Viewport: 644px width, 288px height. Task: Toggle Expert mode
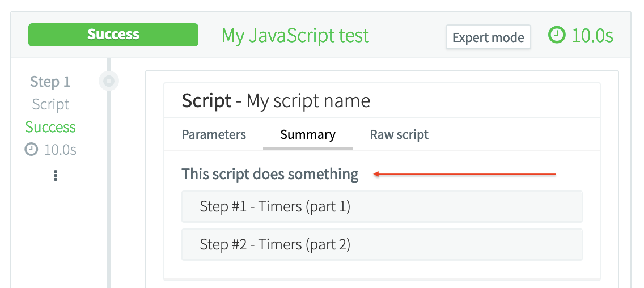488,37
